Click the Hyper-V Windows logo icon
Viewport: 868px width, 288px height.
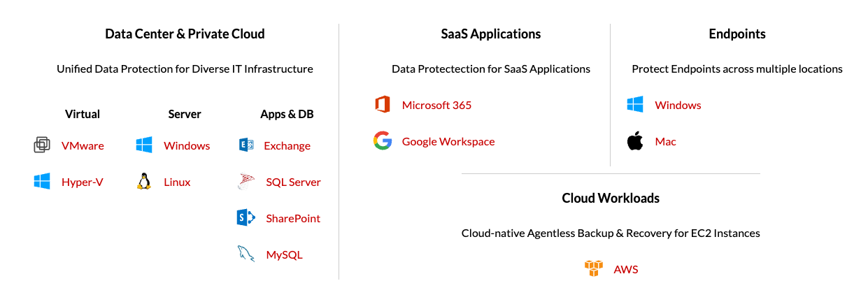pos(42,182)
